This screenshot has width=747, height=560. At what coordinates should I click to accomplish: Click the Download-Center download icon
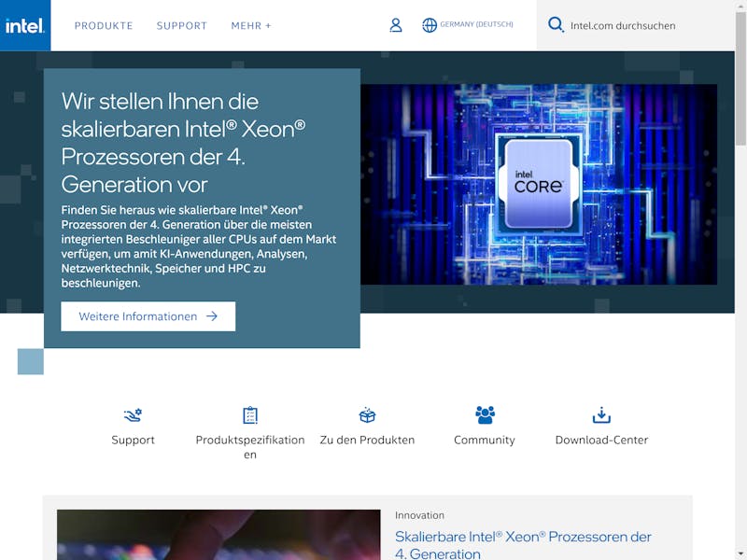tap(601, 415)
